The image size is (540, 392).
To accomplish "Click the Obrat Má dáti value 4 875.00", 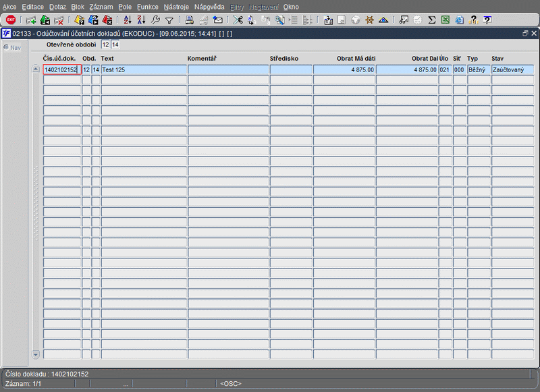I will tap(344, 69).
